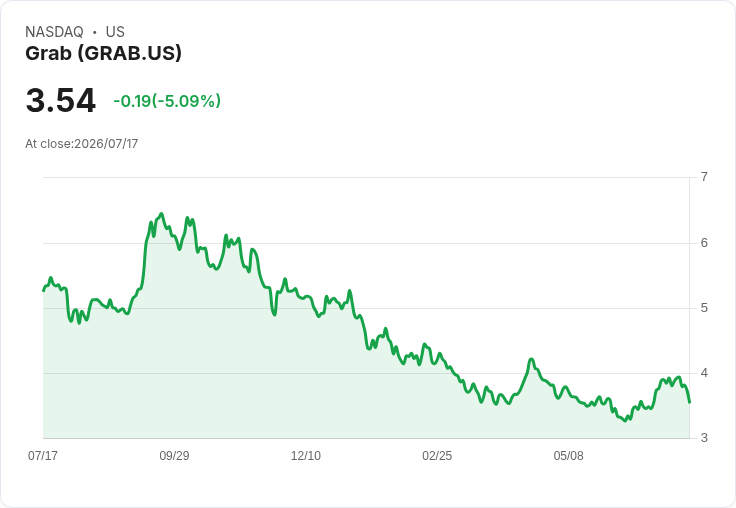736x508 pixels.
Task: Select the 09/29 x-axis date label
Action: tap(174, 455)
